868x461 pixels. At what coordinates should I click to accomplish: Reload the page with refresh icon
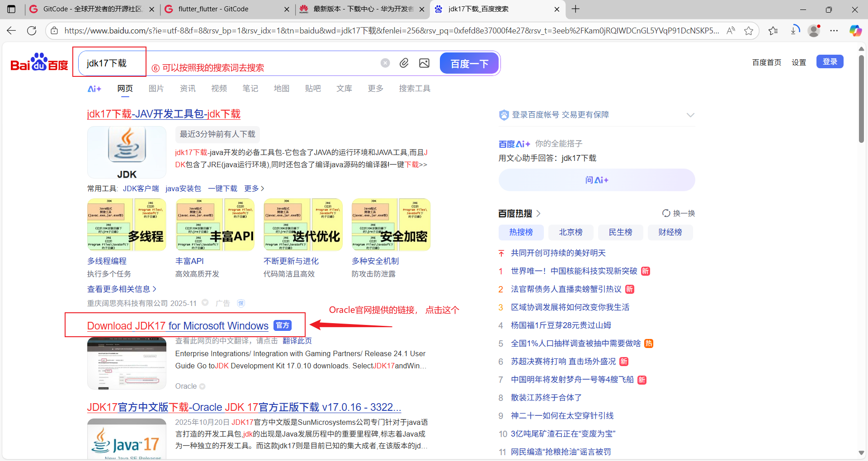32,31
